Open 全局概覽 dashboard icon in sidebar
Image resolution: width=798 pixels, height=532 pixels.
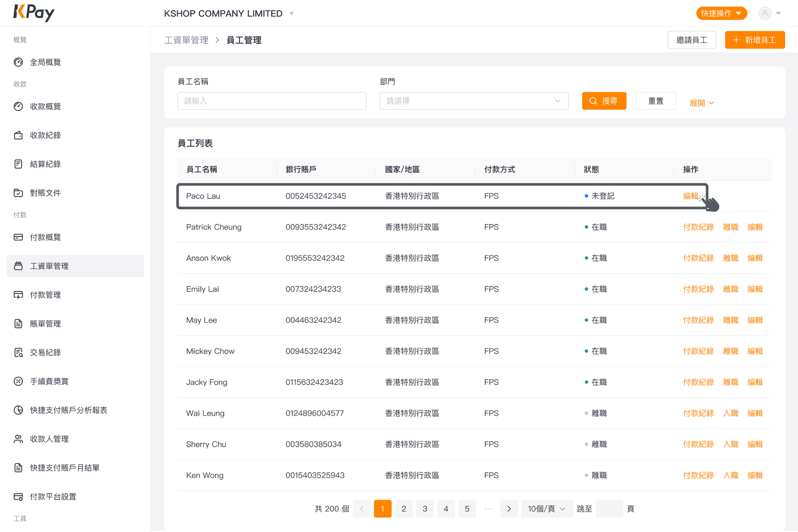[x=18, y=62]
